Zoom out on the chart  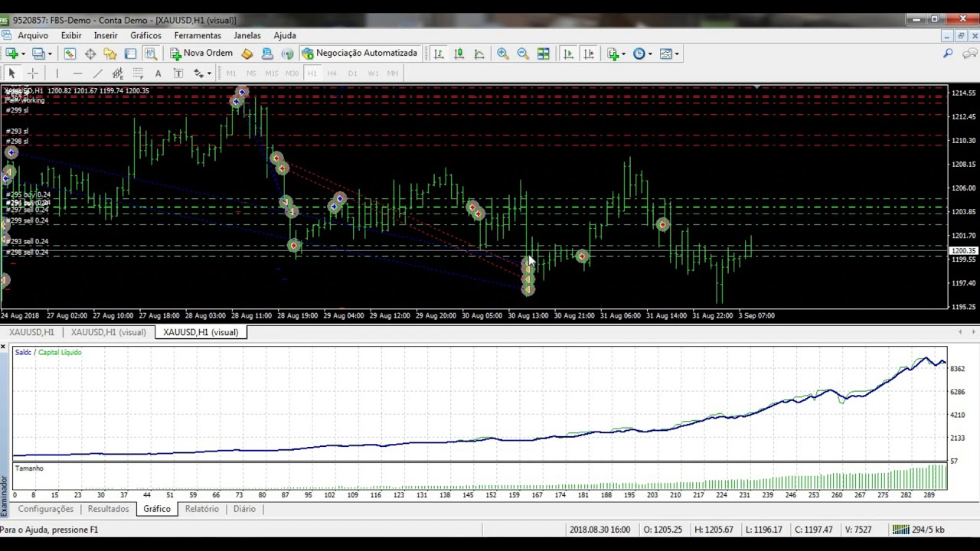[x=523, y=54]
